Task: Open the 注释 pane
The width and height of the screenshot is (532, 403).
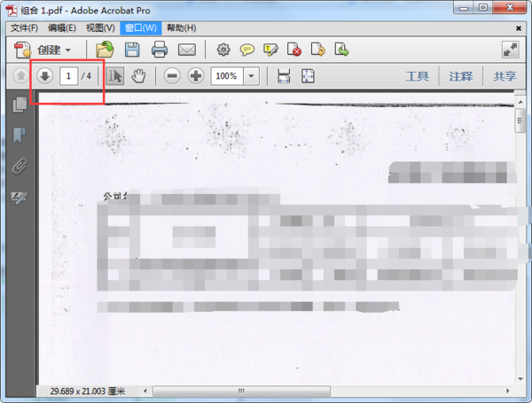Action: tap(460, 76)
